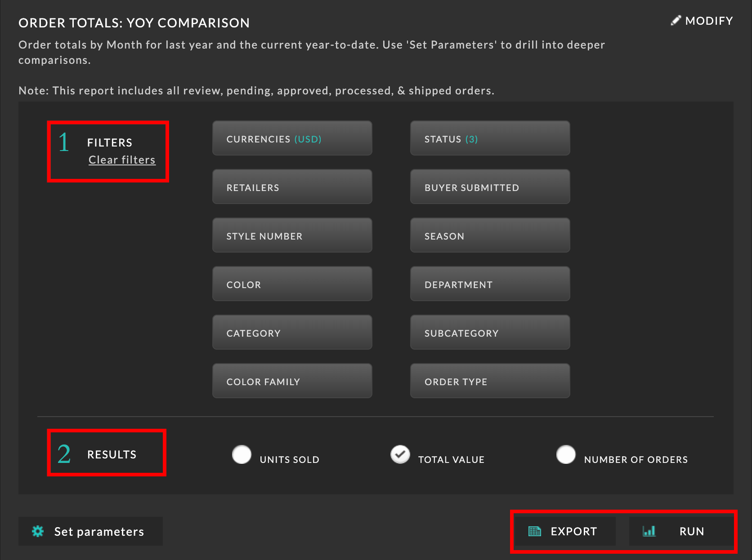This screenshot has height=560, width=752.
Task: Click the spreadsheet icon beside Export
Action: point(535,531)
